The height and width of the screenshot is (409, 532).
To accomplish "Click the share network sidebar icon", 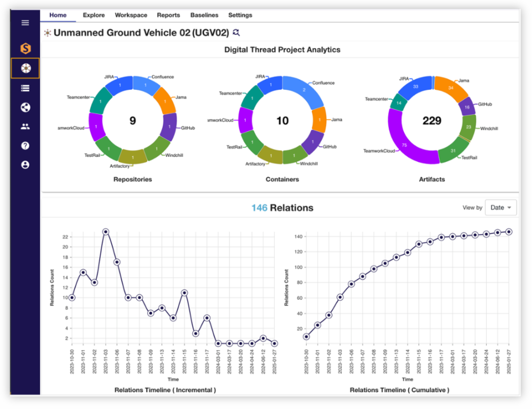I will [x=25, y=107].
